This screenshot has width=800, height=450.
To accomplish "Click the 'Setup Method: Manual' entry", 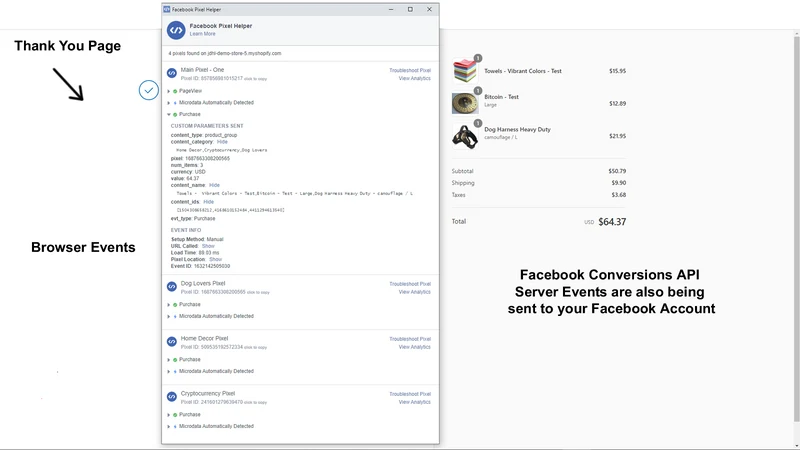I will pos(197,239).
